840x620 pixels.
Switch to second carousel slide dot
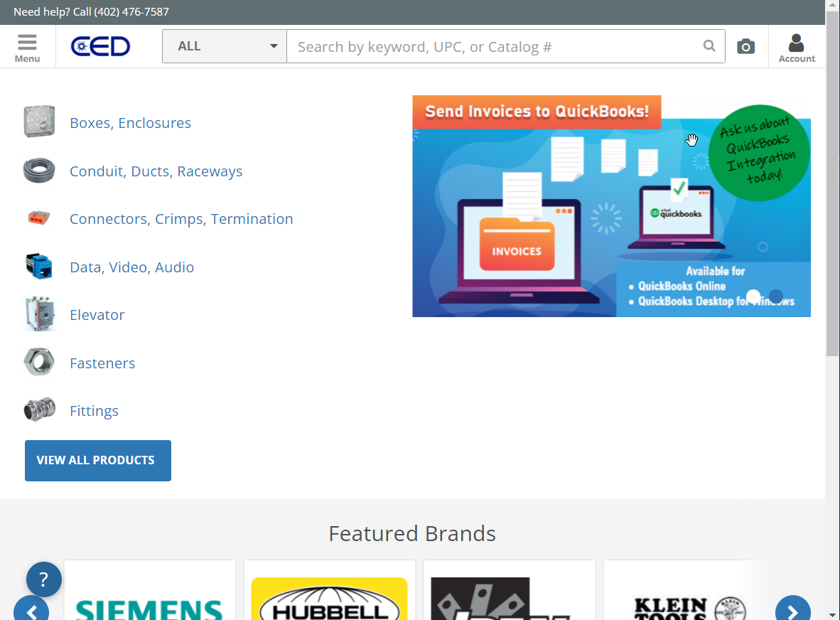click(x=776, y=296)
